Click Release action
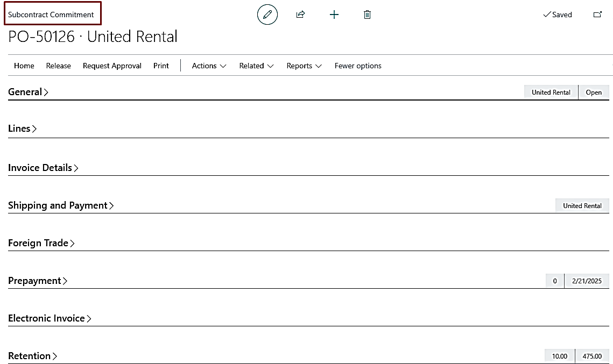This screenshot has height=364, width=613. click(x=59, y=66)
